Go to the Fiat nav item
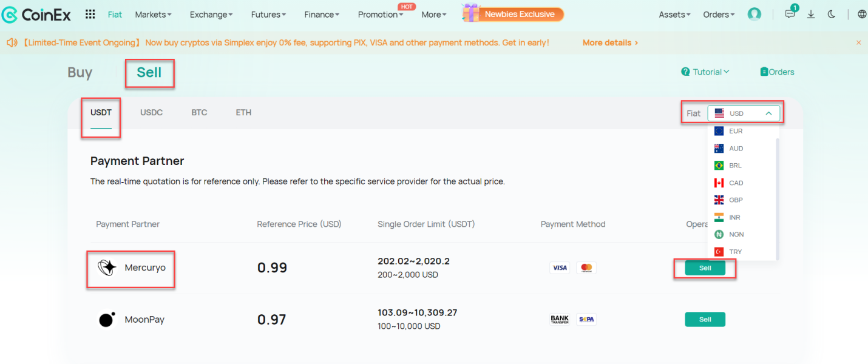868x364 pixels. (x=115, y=15)
